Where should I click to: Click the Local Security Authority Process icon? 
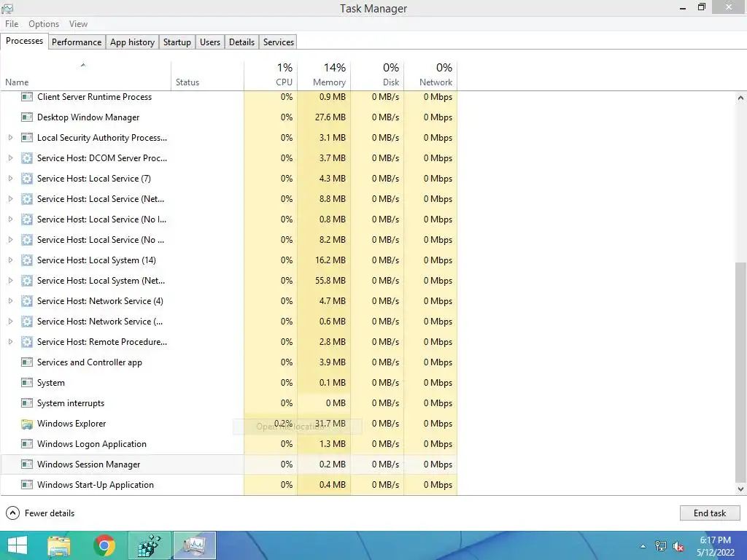tap(27, 138)
